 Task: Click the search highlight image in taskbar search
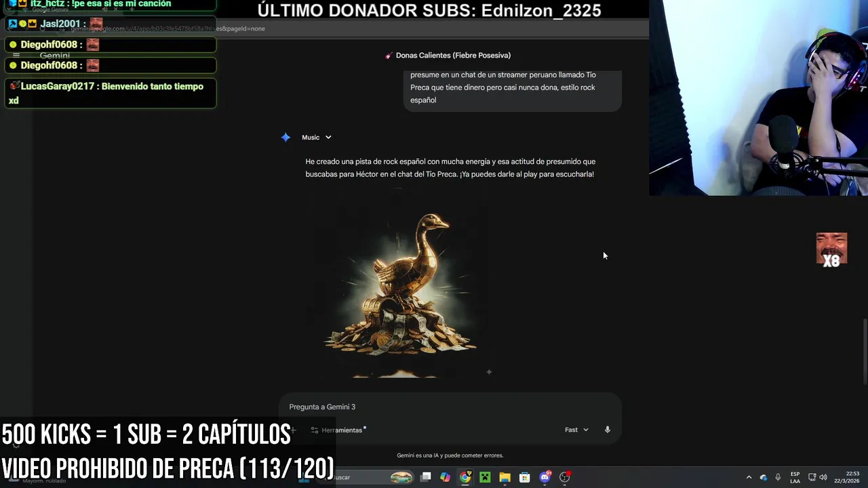click(401, 477)
